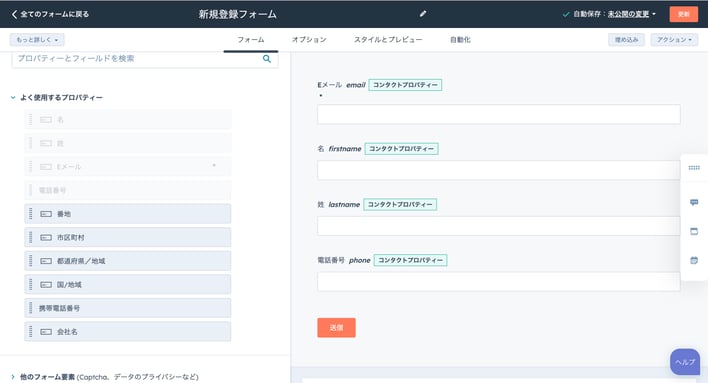Grab the drag handle of the 国/地域 property

[x=31, y=285]
